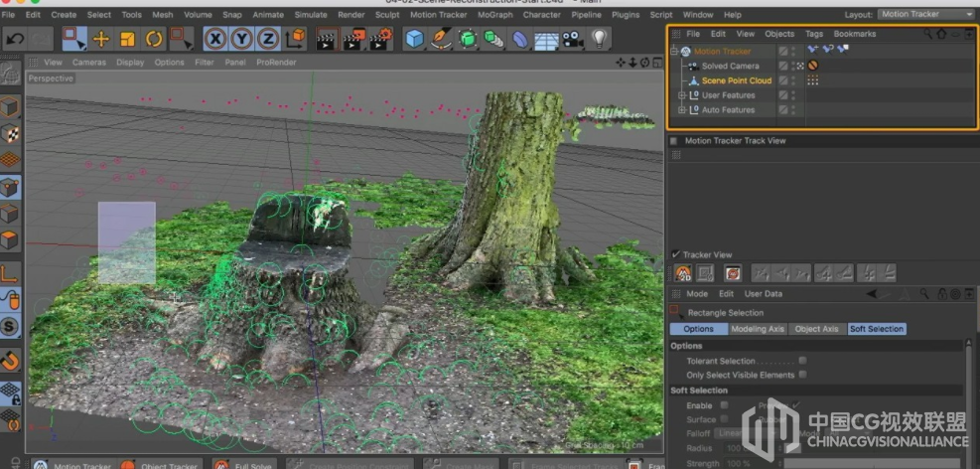
Task: Click Render View clapperboard icon
Action: [327, 40]
